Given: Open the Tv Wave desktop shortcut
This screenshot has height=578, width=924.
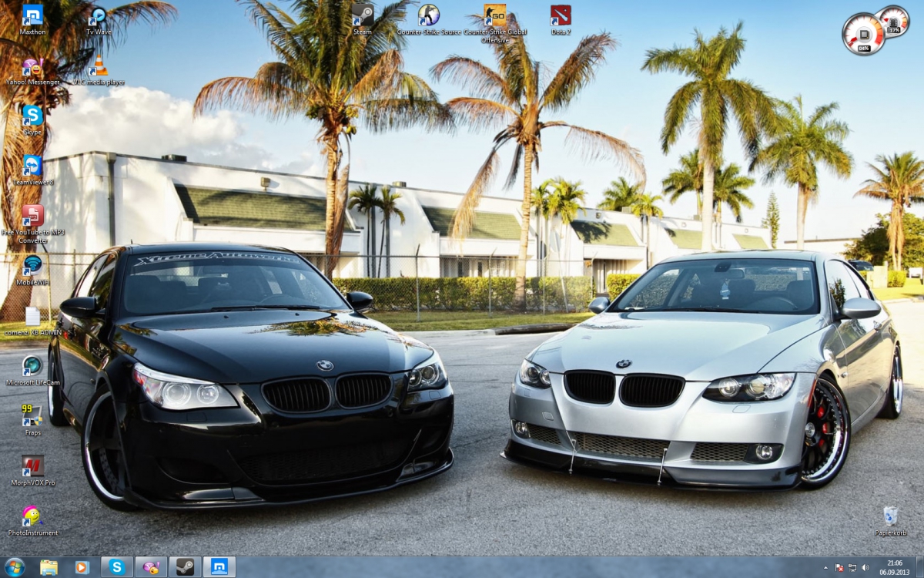Looking at the screenshot, I should [x=98, y=20].
